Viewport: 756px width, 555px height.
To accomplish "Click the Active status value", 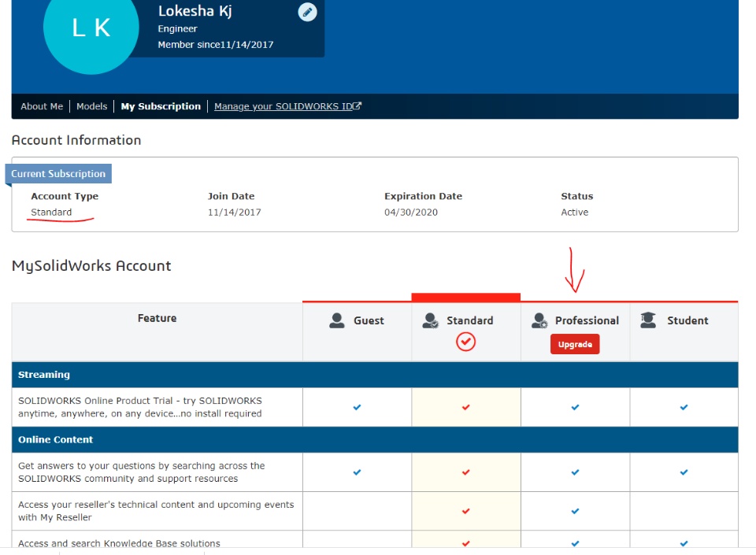I will pyautogui.click(x=574, y=212).
